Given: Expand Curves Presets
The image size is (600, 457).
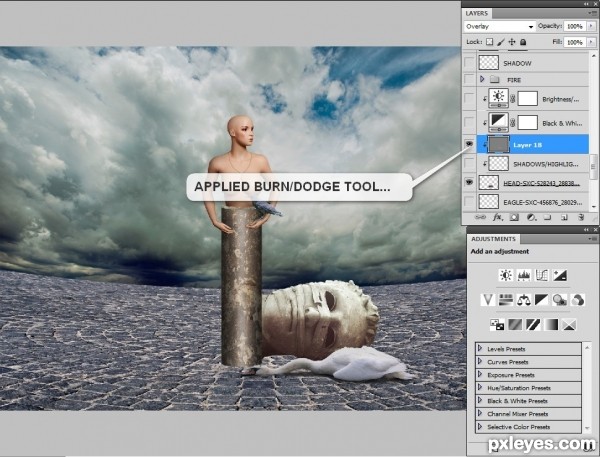Looking at the screenshot, I should [480, 361].
